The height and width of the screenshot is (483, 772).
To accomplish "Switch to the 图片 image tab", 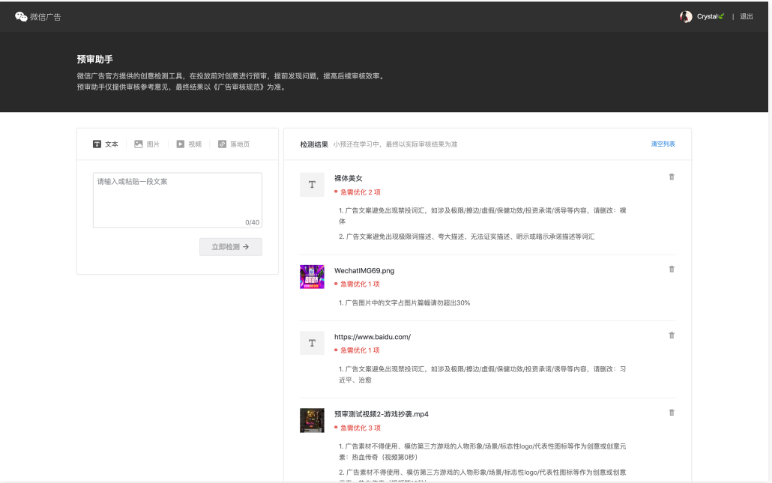I will tap(147, 144).
